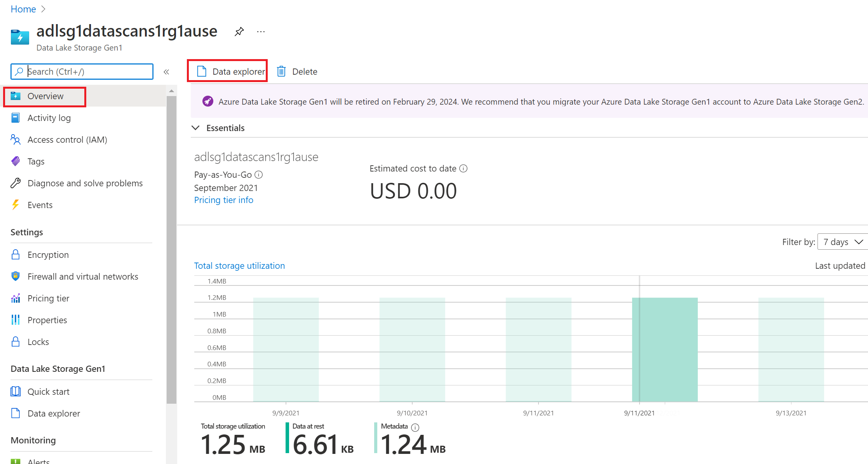Open Activity log section
The width and height of the screenshot is (868, 464).
49,118
